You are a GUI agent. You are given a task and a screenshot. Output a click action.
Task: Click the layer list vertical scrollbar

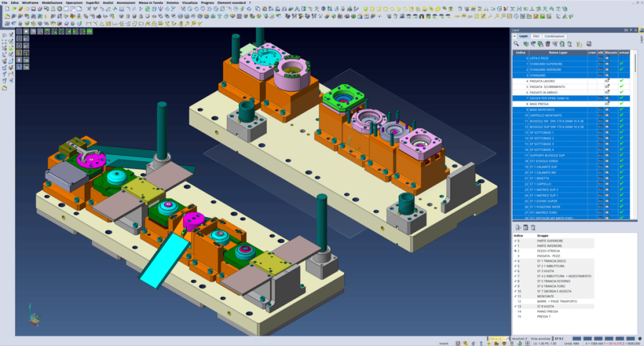pos(635,126)
